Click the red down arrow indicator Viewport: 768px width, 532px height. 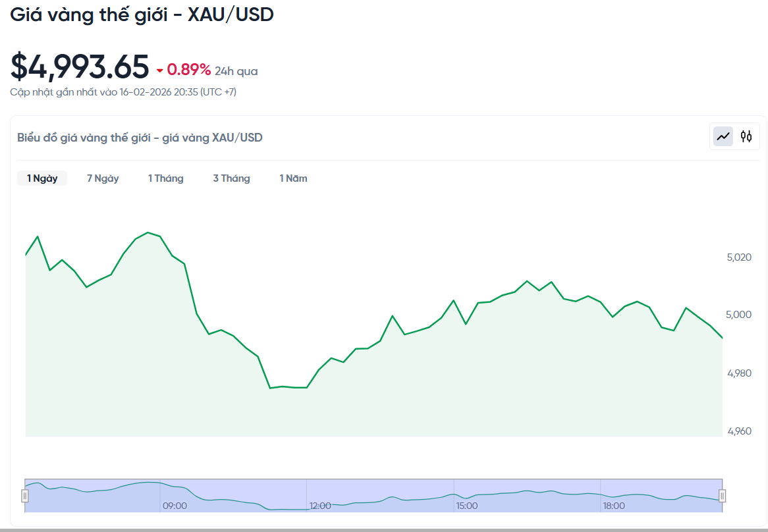159,70
